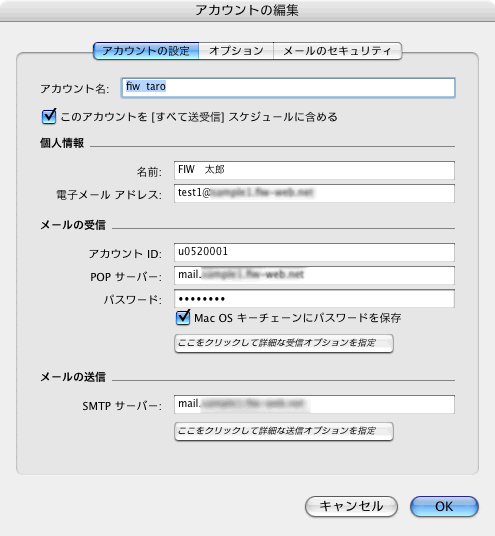This screenshot has width=495, height=536.
Task: Select the アカウントの設定 tab
Action: pyautogui.click(x=146, y=51)
